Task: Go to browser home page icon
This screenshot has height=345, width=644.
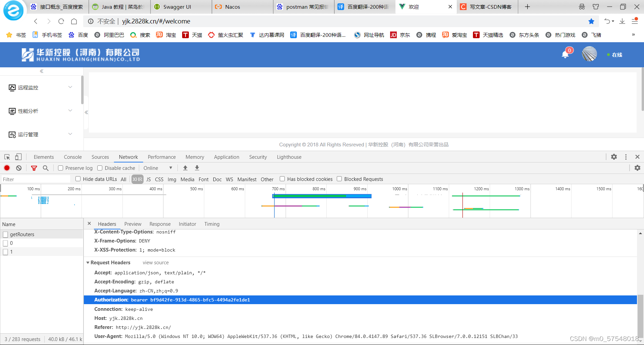Action: pyautogui.click(x=74, y=21)
